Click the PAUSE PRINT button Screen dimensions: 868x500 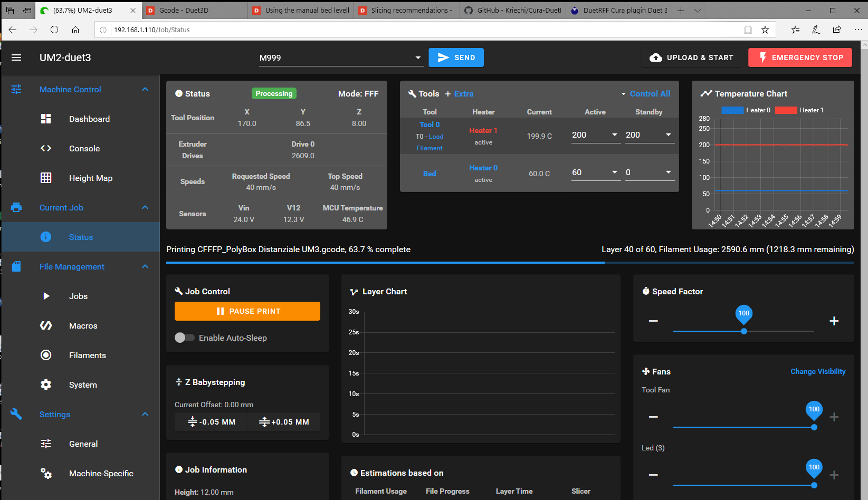(247, 311)
